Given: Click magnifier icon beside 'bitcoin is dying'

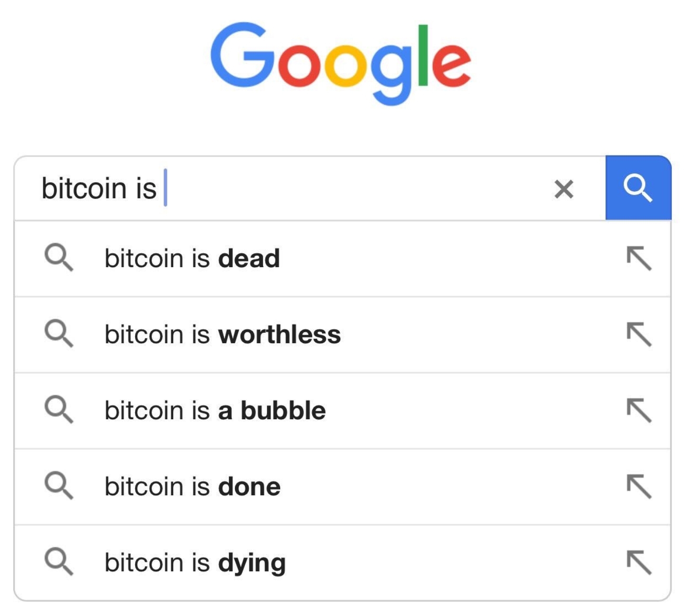Looking at the screenshot, I should (x=59, y=562).
